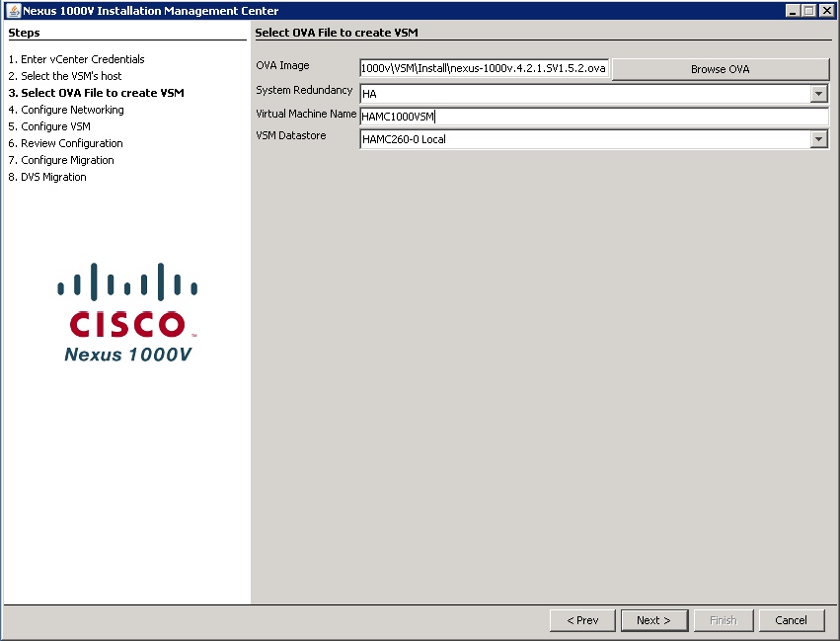Viewport: 840px width, 641px height.
Task: Click the Browse OVA button
Action: click(720, 69)
